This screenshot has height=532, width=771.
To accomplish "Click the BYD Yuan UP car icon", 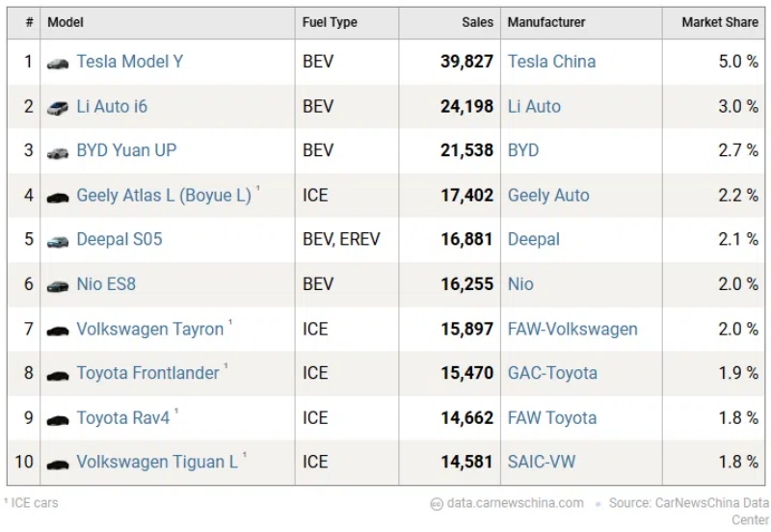I will 58,151.
